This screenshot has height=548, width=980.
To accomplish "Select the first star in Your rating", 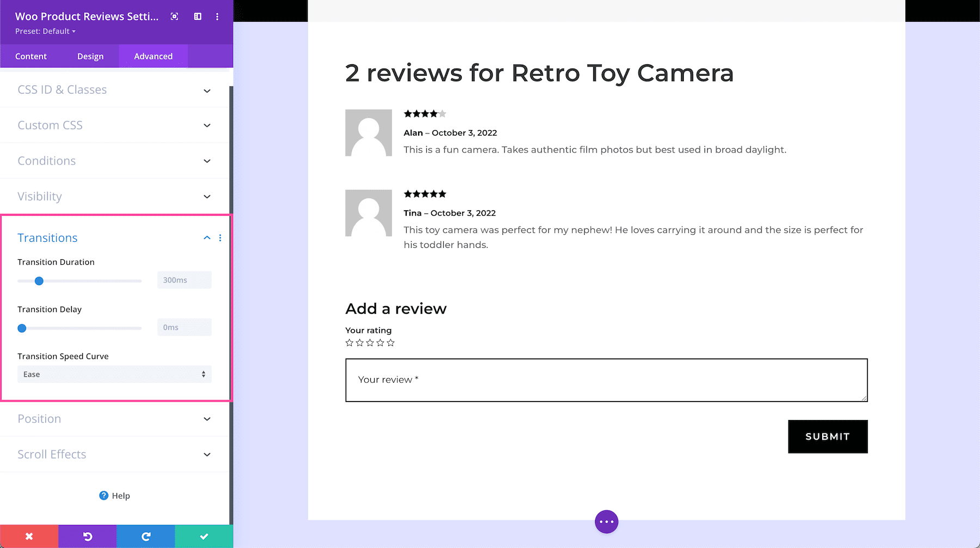I will click(350, 343).
